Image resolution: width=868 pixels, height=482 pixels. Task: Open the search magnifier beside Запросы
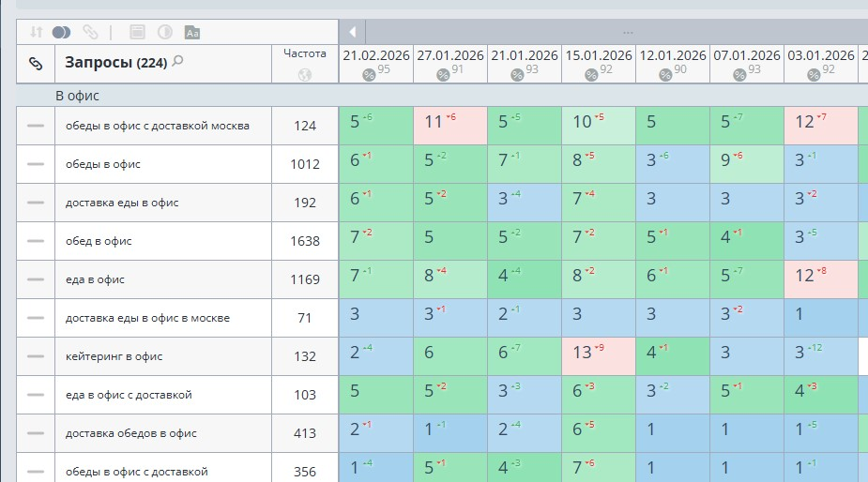point(177,61)
